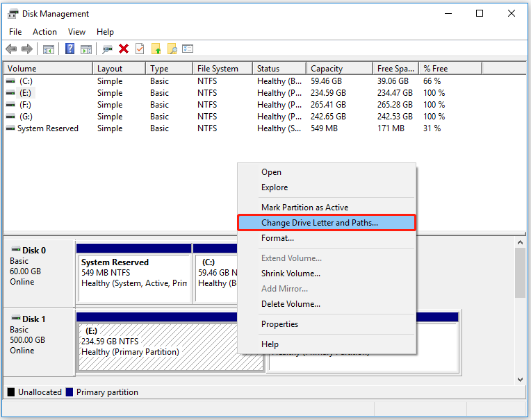This screenshot has width=531, height=420.
Task: Click the blue Primary partition legend swatch
Action: pos(70,392)
